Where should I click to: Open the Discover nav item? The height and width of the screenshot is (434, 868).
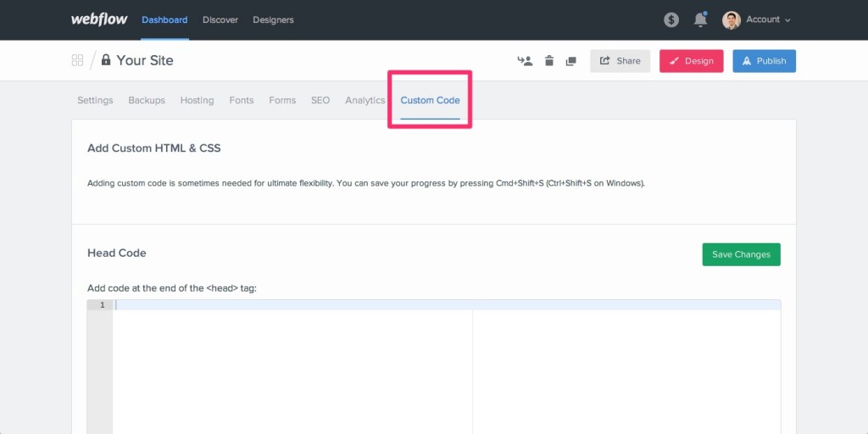point(220,20)
